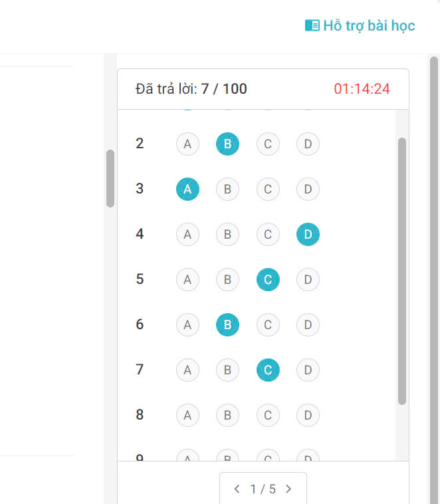Viewport: 440px width, 504px height.
Task: Choose answer C for question 8
Action: [268, 415]
